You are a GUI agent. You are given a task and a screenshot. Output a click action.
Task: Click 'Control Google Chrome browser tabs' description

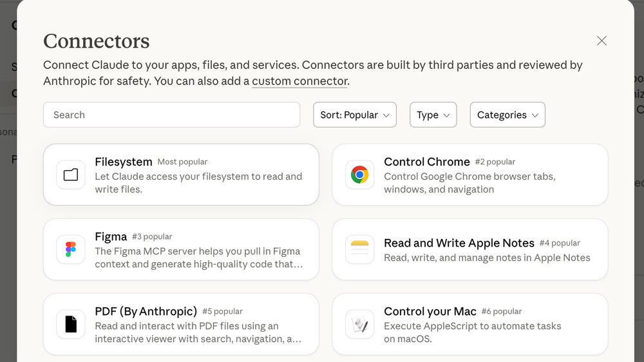coord(469,183)
